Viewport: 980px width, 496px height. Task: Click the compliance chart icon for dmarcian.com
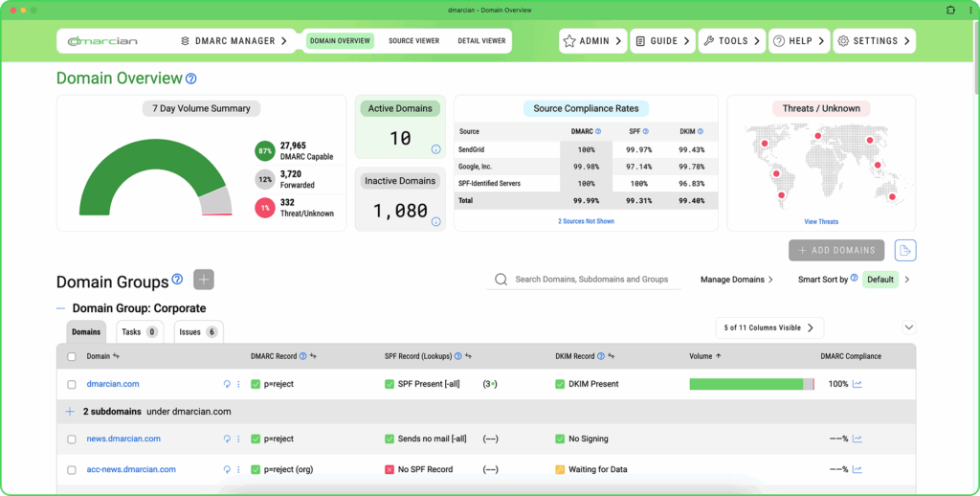pos(857,384)
